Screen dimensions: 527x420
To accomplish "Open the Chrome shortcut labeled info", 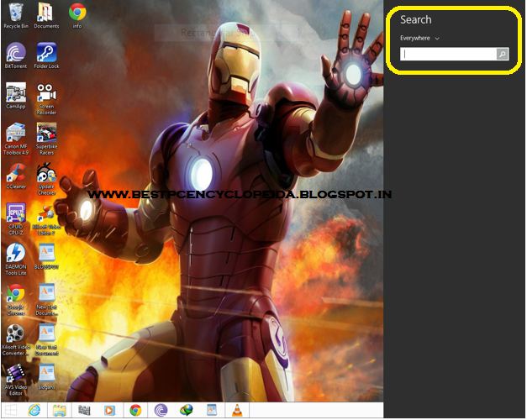I will [x=77, y=16].
